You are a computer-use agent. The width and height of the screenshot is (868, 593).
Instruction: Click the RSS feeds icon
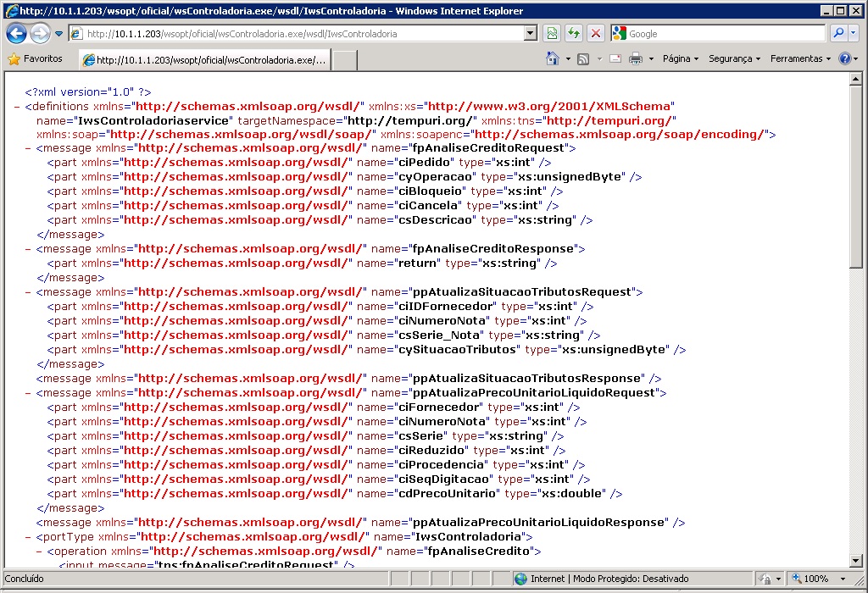pyautogui.click(x=583, y=59)
